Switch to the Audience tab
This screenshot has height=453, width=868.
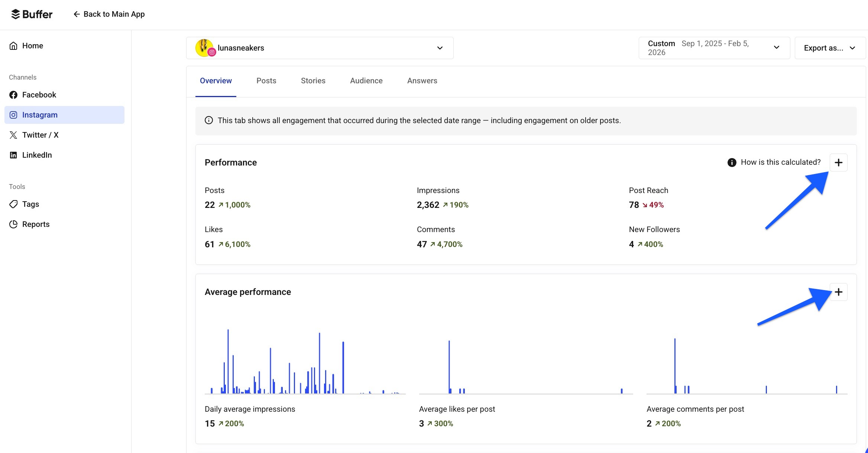pos(366,80)
